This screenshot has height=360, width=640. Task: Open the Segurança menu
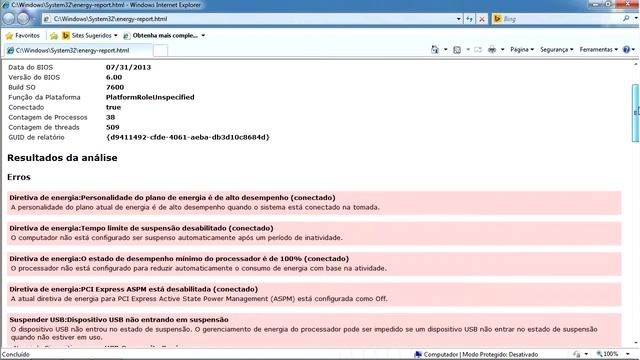556,49
